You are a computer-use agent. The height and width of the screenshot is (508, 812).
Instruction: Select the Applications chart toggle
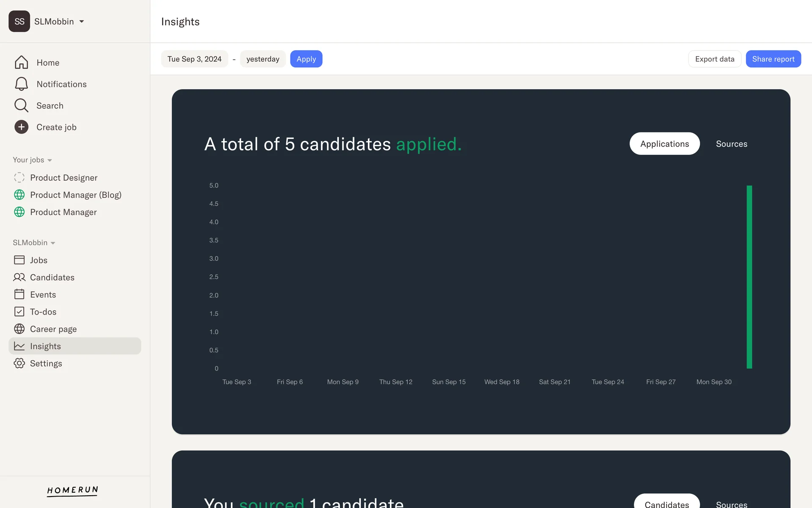click(664, 144)
